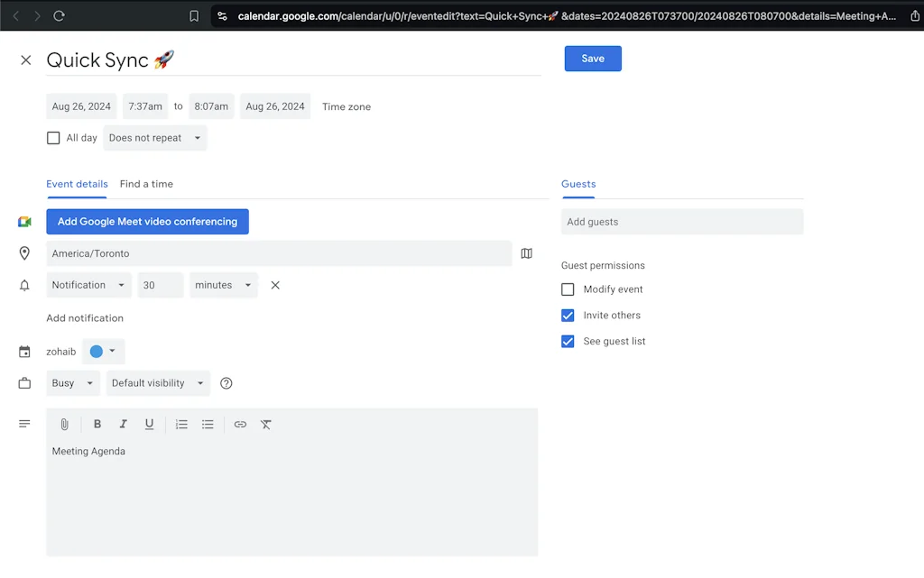Uncheck the Invite others permission
The width and height of the screenshot is (924, 578).
[x=568, y=315]
